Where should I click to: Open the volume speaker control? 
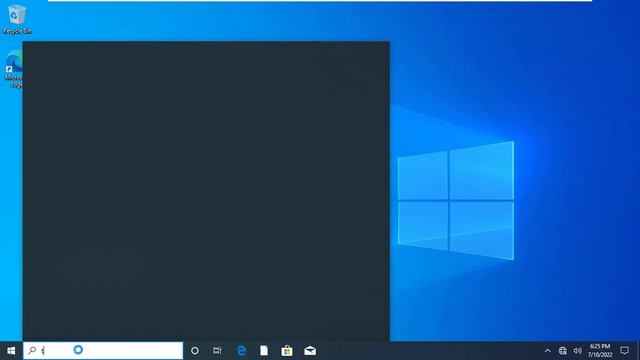[x=577, y=351]
